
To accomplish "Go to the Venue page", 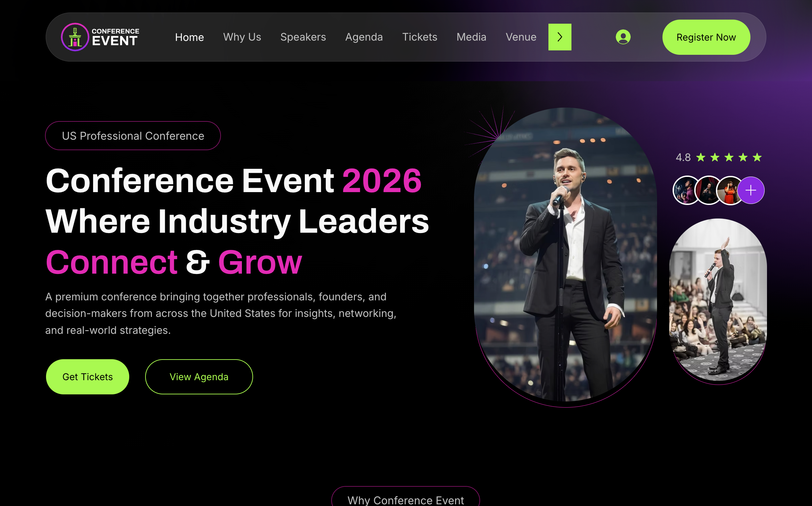I will pyautogui.click(x=521, y=37).
